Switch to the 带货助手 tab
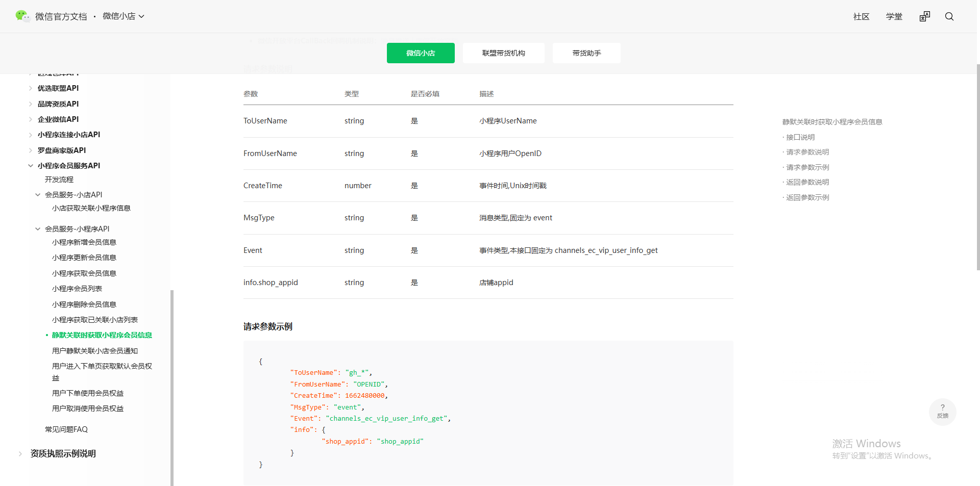The image size is (980, 486). point(586,53)
